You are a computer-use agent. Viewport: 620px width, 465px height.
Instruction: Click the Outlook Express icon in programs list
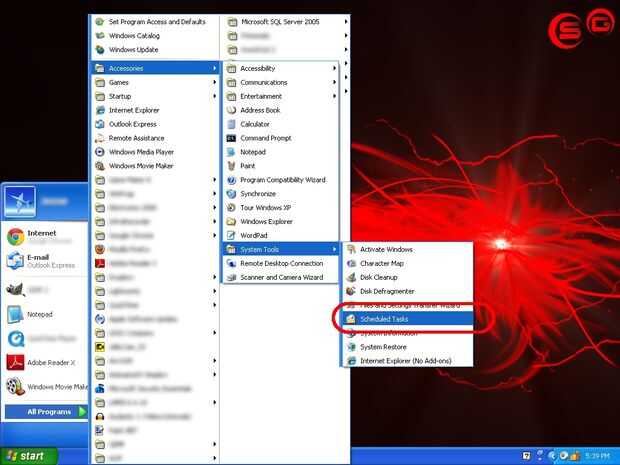click(x=100, y=124)
